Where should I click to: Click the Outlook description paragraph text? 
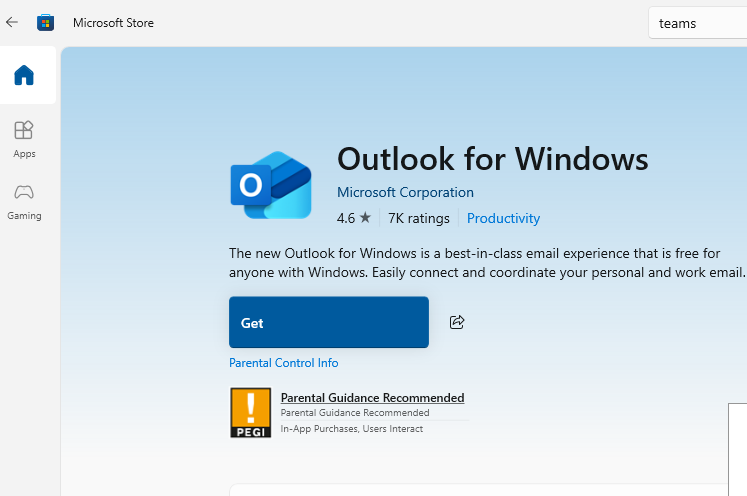click(486, 262)
